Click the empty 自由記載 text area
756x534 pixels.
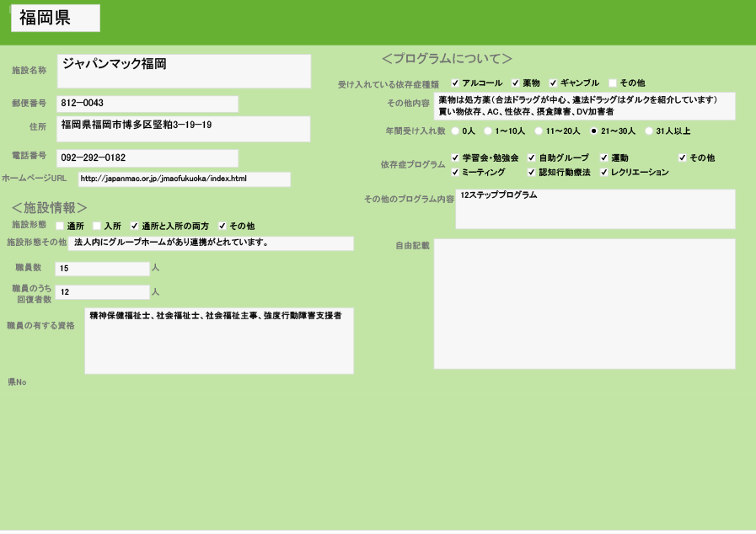tap(584, 303)
